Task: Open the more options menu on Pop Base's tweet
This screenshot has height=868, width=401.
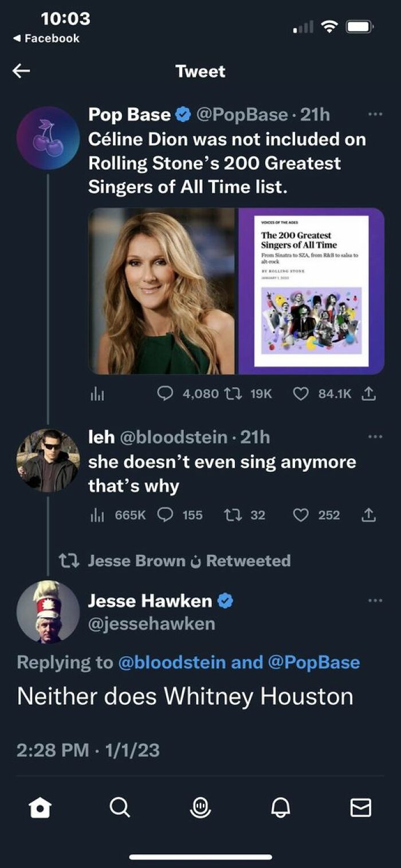Action: (x=376, y=113)
